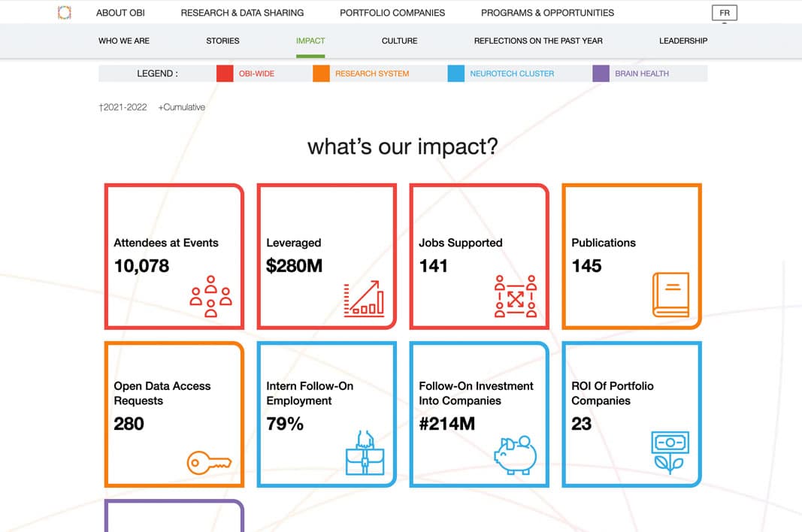
Task: Click the key icon in Open Data card
Action: [x=208, y=462]
